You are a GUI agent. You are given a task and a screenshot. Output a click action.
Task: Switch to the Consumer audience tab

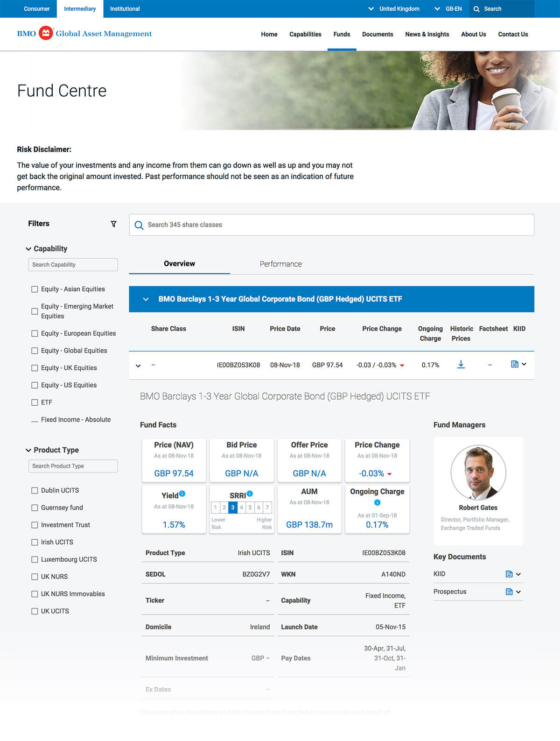[37, 9]
